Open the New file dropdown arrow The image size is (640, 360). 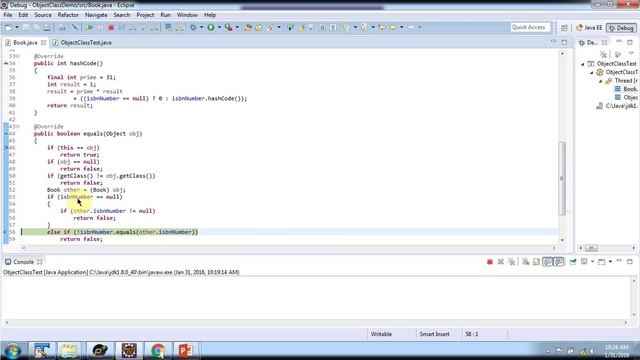[17, 27]
